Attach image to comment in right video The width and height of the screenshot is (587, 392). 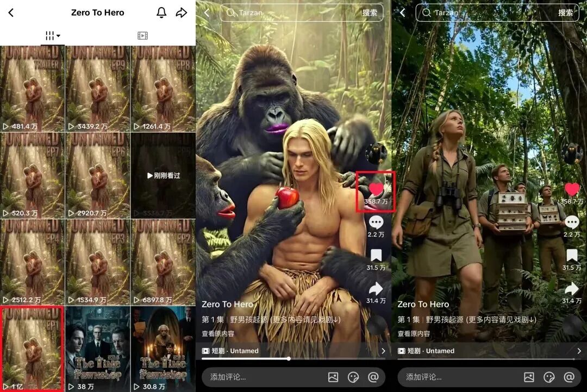(529, 377)
